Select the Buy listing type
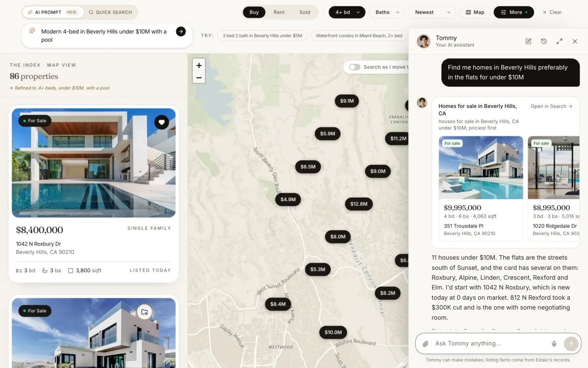This screenshot has width=588, height=368. 254,12
